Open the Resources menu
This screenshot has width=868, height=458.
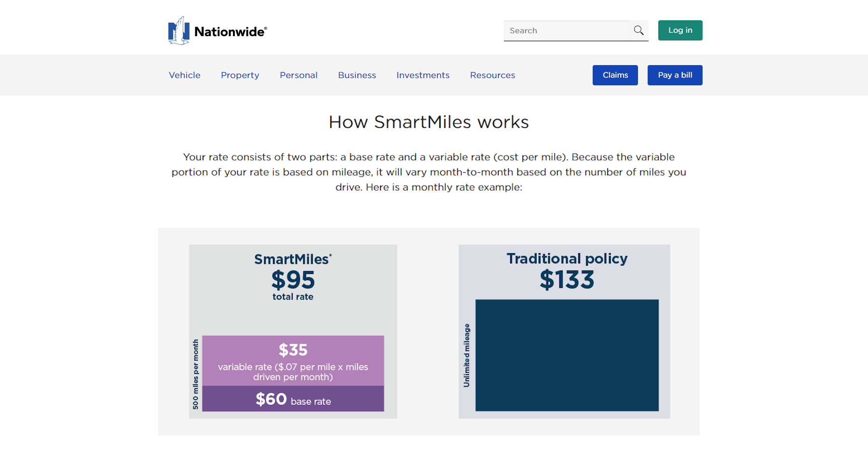point(492,75)
